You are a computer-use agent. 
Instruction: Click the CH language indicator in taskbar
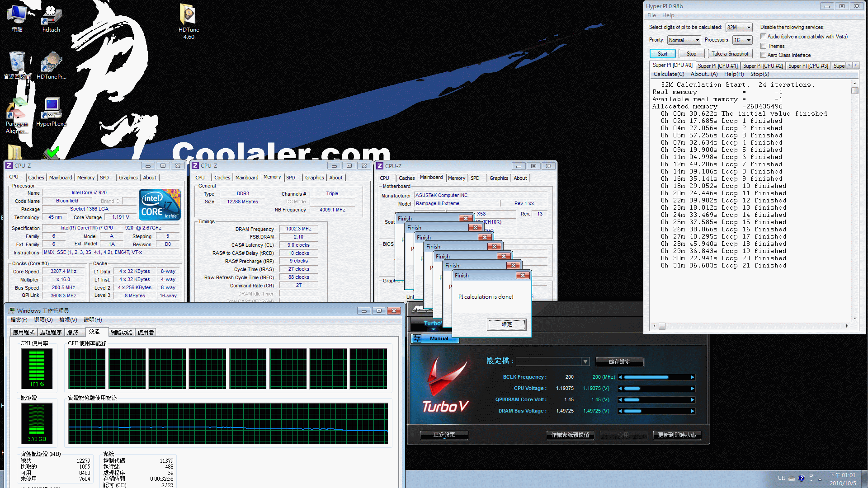point(781,478)
